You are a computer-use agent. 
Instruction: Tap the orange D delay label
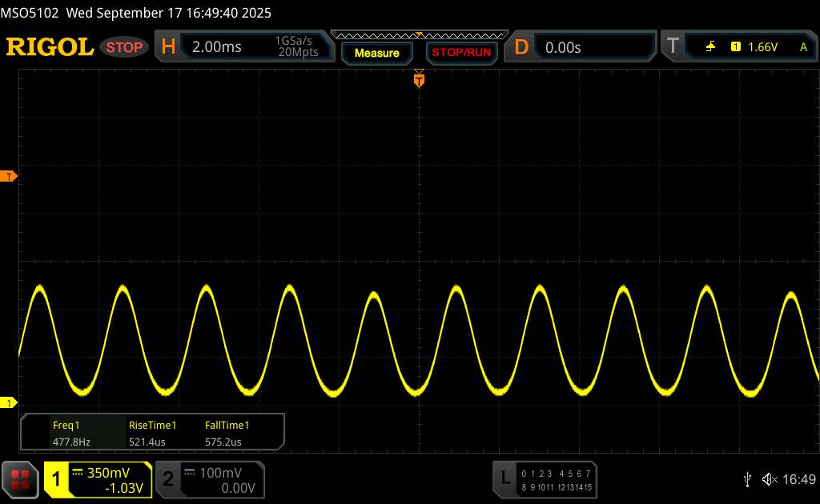point(521,47)
